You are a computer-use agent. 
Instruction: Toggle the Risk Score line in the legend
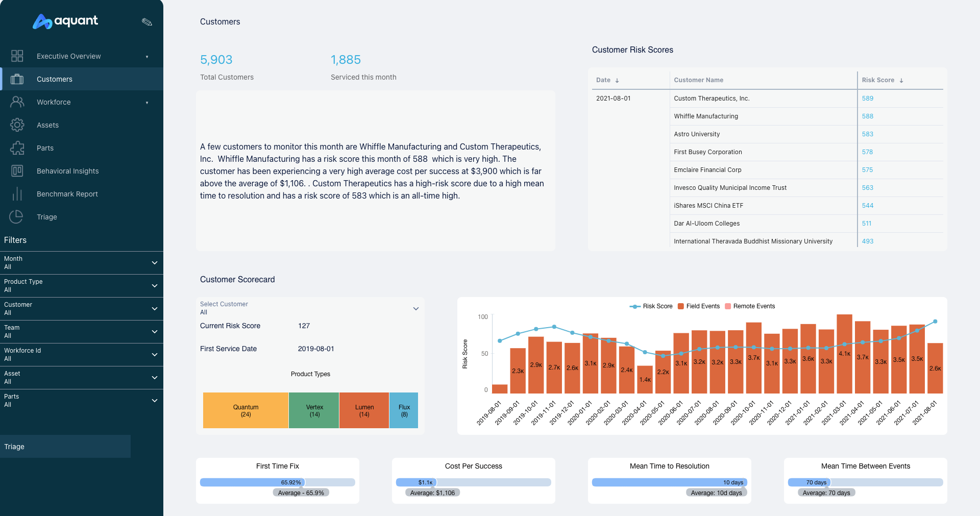click(651, 306)
